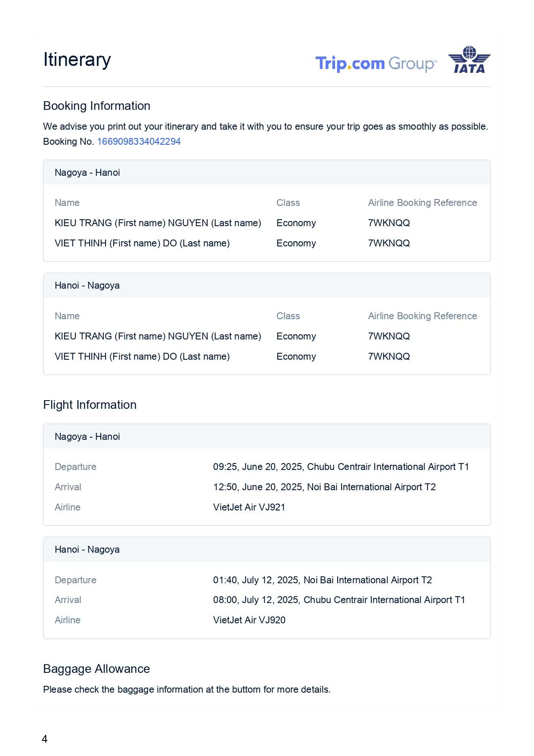Click the Itinerary page title
This screenshot has height=756, width=534.
77,59
